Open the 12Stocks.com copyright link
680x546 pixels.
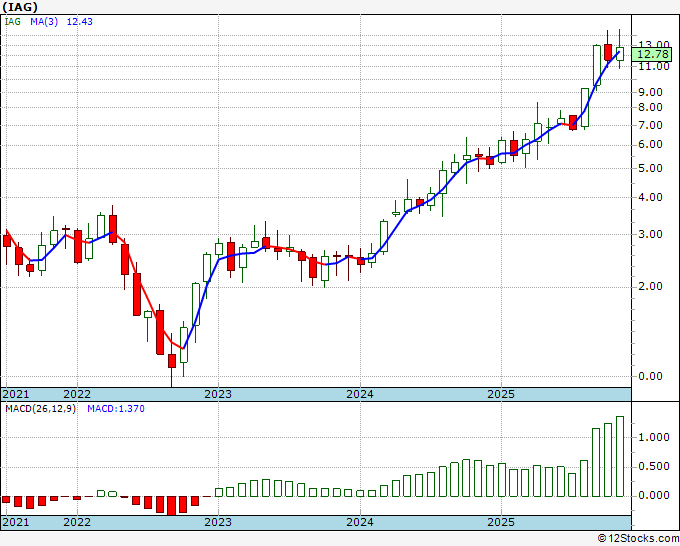pyautogui.click(x=638, y=539)
